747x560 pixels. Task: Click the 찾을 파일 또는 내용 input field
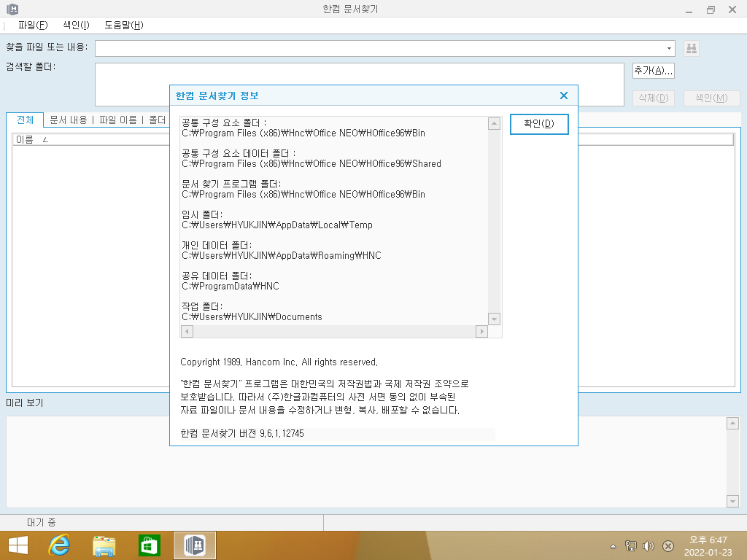click(379, 48)
